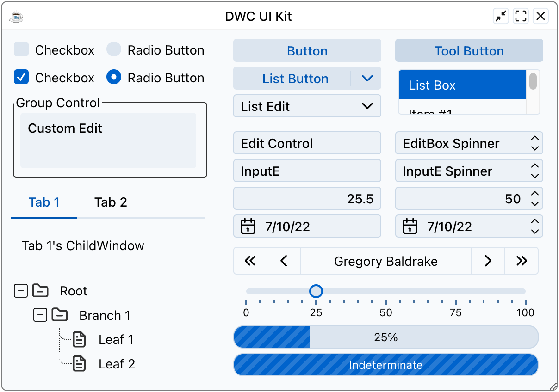This screenshot has height=392, width=559.
Task: Select the Branch 1 tree label
Action: pyautogui.click(x=105, y=315)
